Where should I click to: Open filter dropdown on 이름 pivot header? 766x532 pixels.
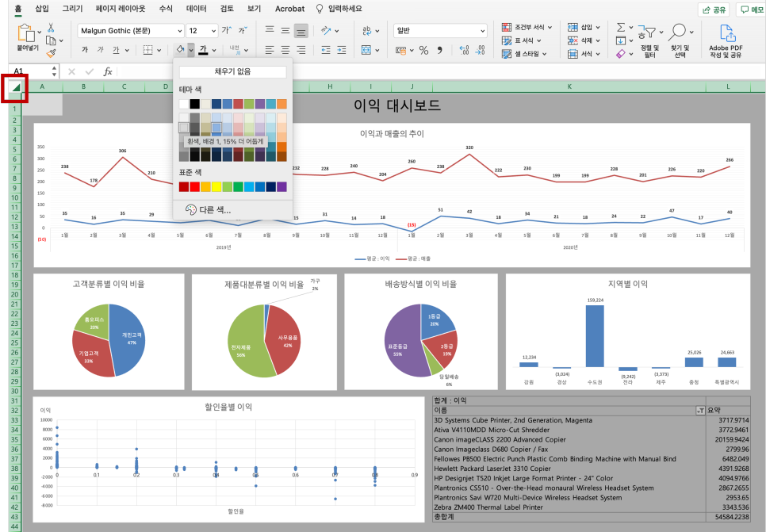(700, 411)
